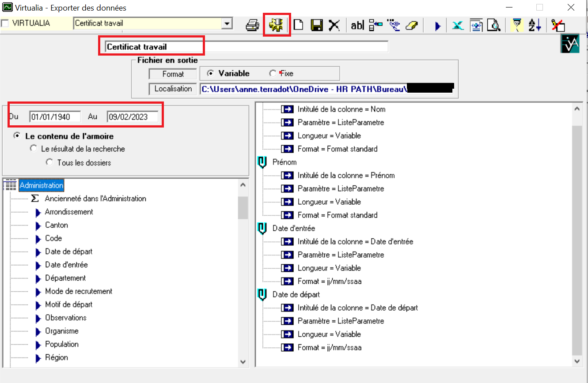588x383 pixels.
Task: Expand the Motif de départ field node
Action: (x=38, y=305)
